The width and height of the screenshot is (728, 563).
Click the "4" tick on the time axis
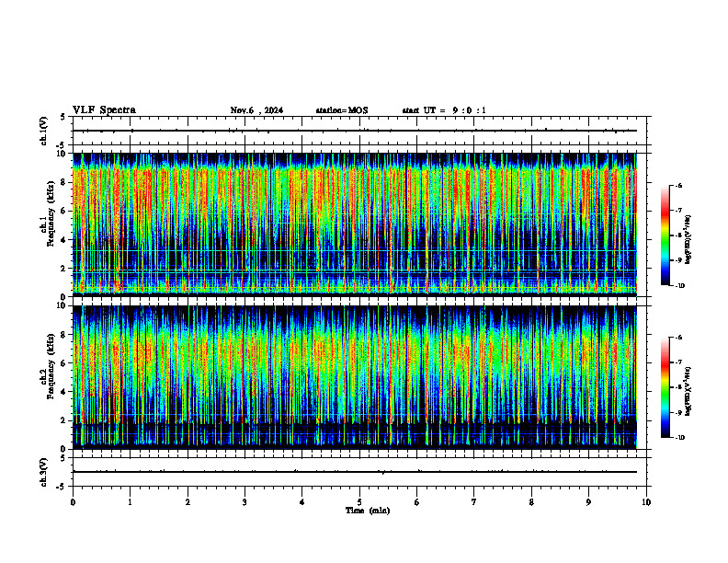tap(302, 502)
